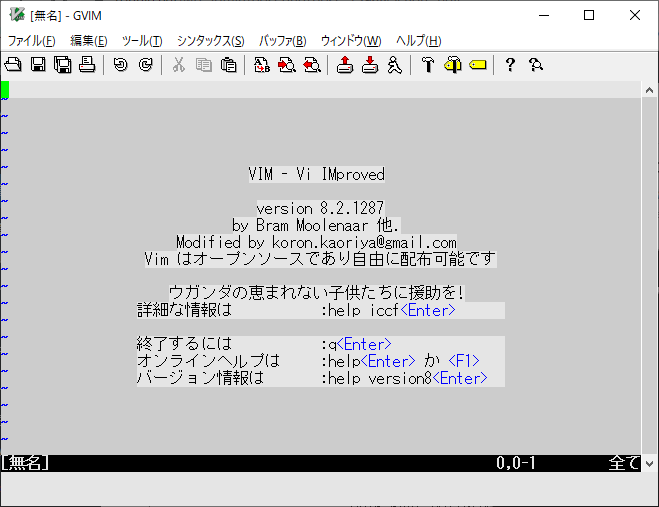Click the Jump to tag icon

tap(478, 65)
